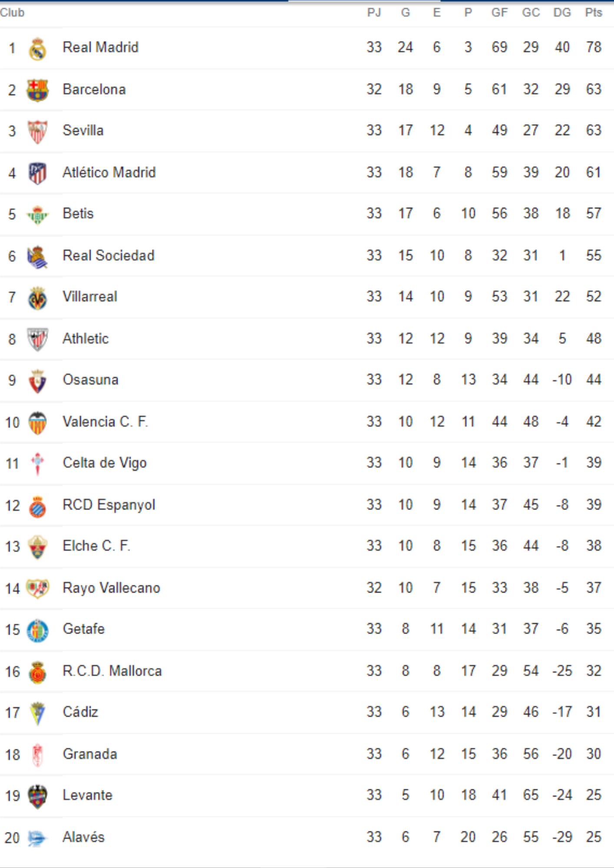Screen dimensions: 614x868
Task: Click the Atlético Madrid crest
Action: click(38, 174)
